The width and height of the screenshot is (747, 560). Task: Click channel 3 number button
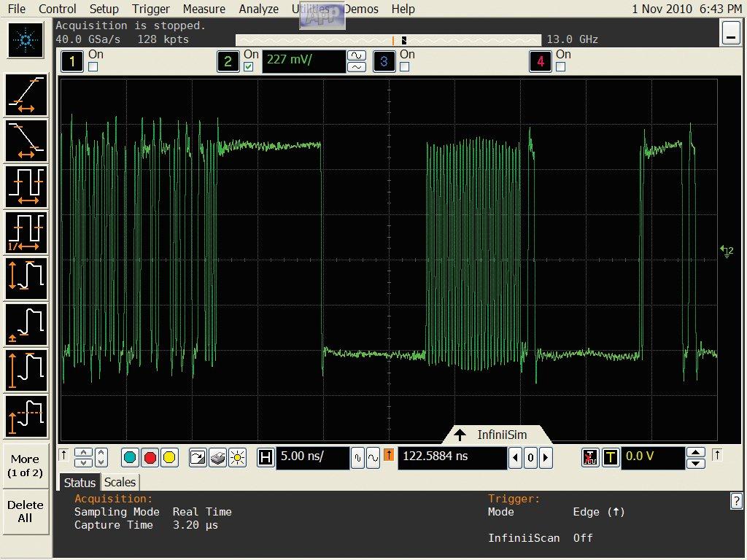pos(384,62)
